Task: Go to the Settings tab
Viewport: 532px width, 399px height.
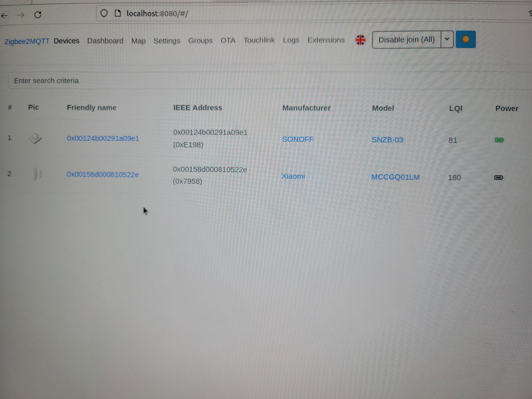Action: pos(167,41)
